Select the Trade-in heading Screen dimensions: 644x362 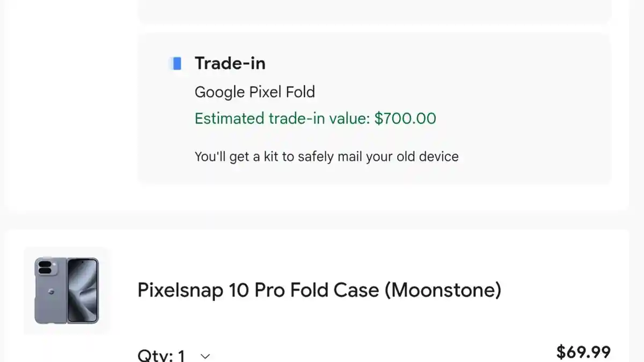point(230,63)
